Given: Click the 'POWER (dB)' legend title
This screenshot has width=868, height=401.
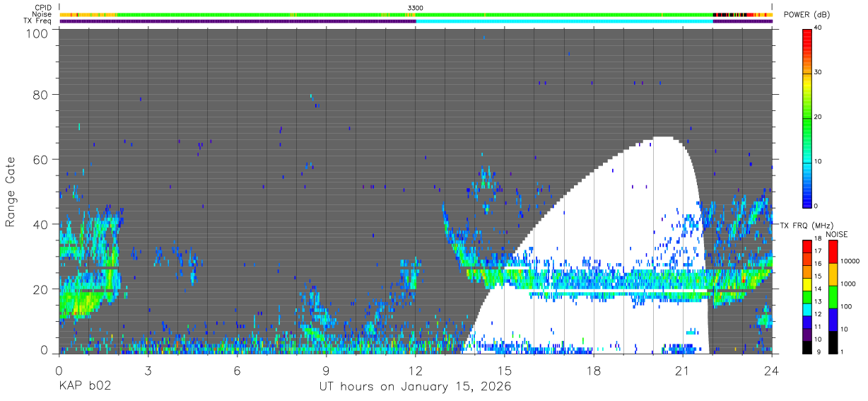Looking at the screenshot, I should (x=807, y=15).
